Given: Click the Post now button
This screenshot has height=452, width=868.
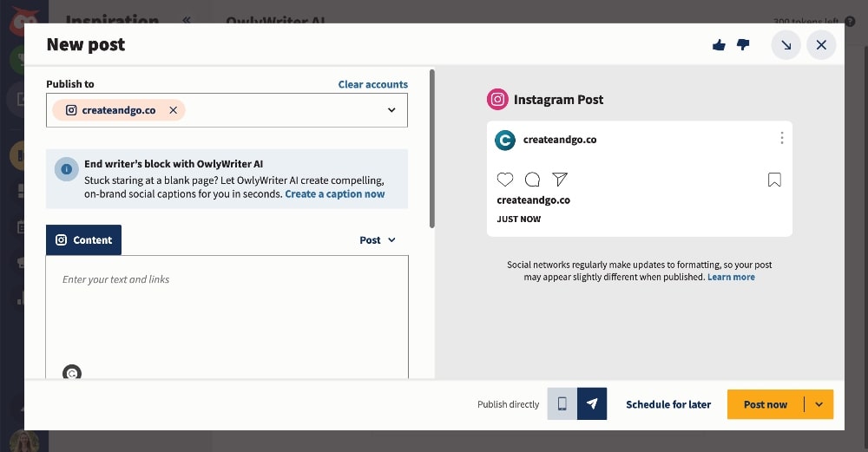Looking at the screenshot, I should coord(765,404).
